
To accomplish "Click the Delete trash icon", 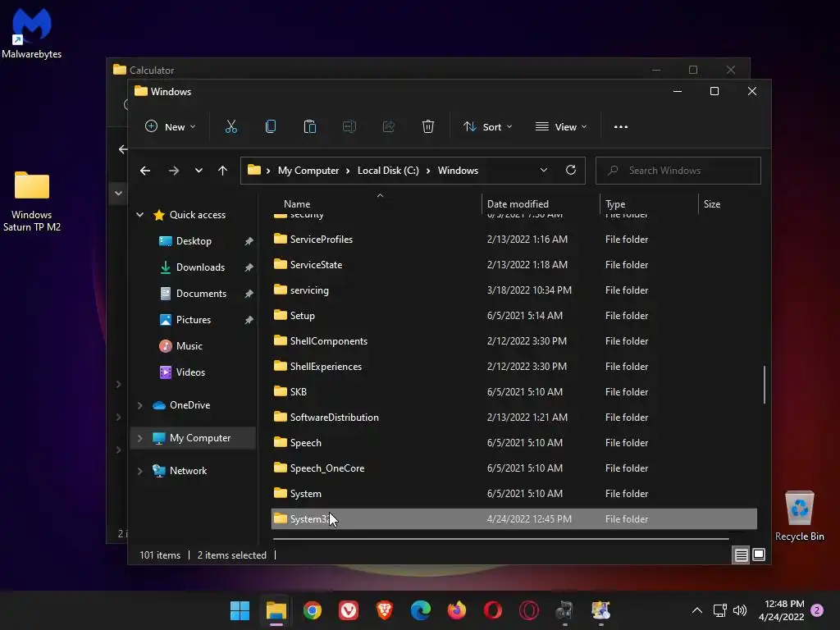I will point(428,127).
